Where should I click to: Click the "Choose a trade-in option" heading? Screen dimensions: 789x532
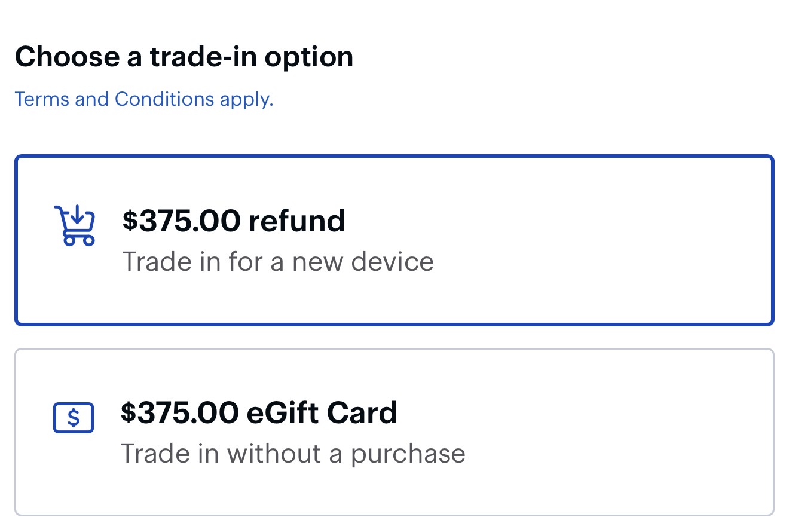[184, 57]
